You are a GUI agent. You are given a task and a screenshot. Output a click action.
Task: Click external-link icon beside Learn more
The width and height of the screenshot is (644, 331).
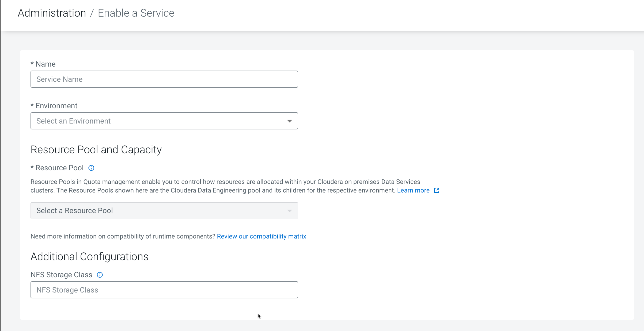(437, 190)
